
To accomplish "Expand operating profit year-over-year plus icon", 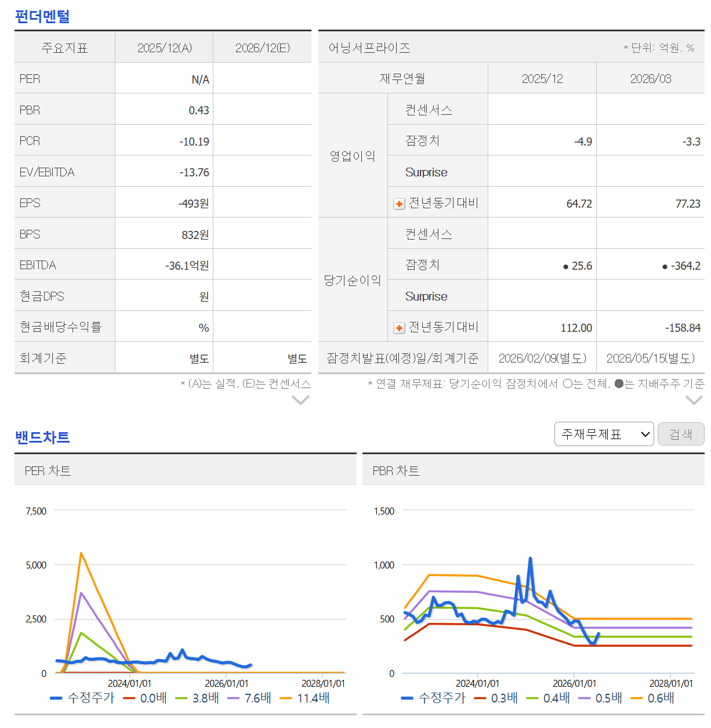I will (399, 204).
